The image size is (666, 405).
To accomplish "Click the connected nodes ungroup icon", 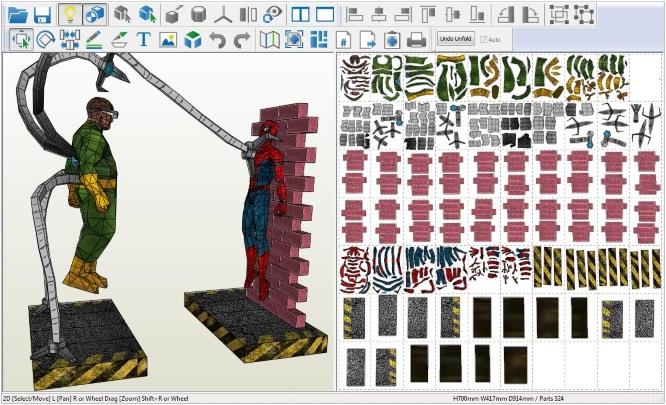I will pyautogui.click(x=584, y=15).
